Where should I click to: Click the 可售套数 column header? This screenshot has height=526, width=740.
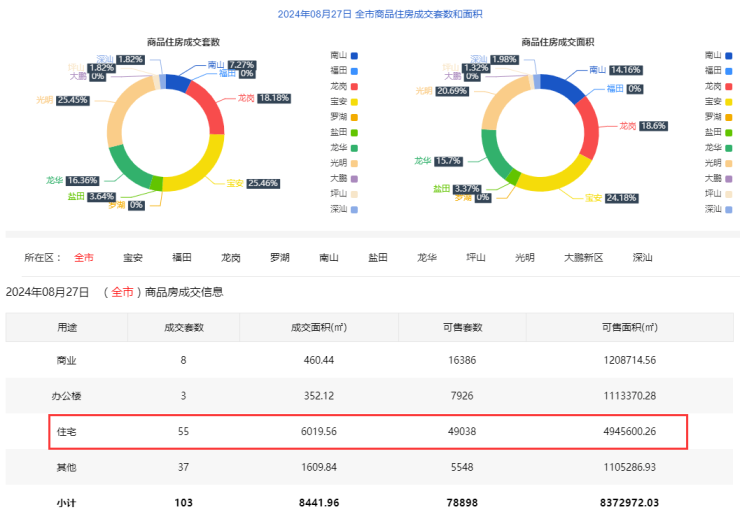coord(463,327)
